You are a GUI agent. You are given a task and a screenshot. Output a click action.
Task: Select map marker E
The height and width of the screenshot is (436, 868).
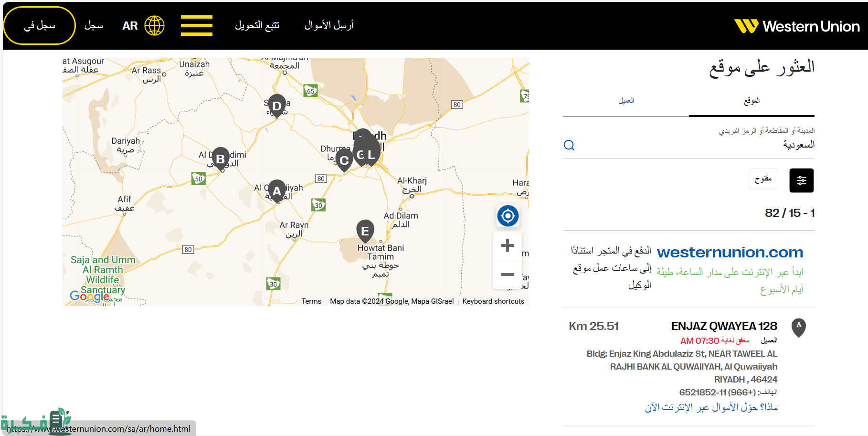[365, 231]
